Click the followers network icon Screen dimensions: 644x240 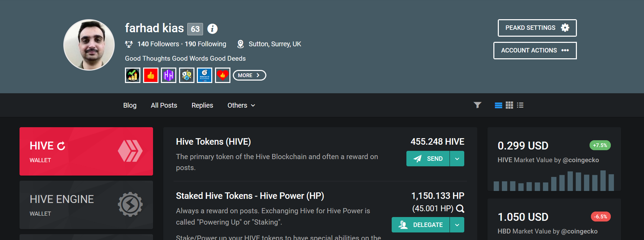click(129, 44)
